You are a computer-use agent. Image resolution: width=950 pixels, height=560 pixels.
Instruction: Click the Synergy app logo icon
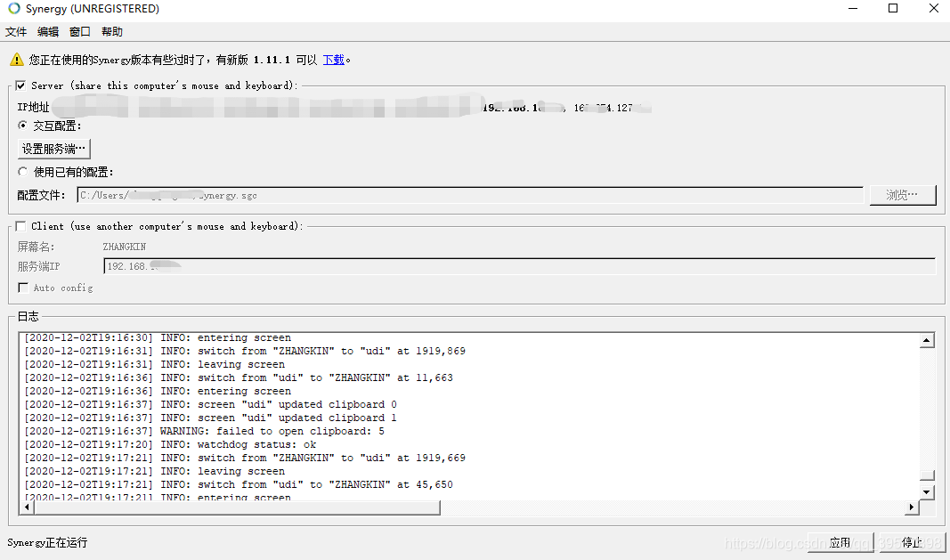(x=14, y=9)
